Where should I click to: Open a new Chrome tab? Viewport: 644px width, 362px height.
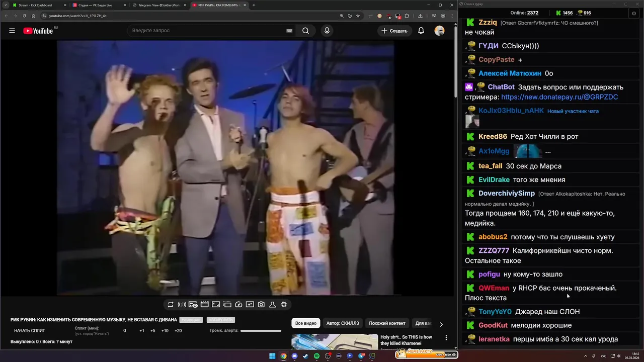[254, 5]
